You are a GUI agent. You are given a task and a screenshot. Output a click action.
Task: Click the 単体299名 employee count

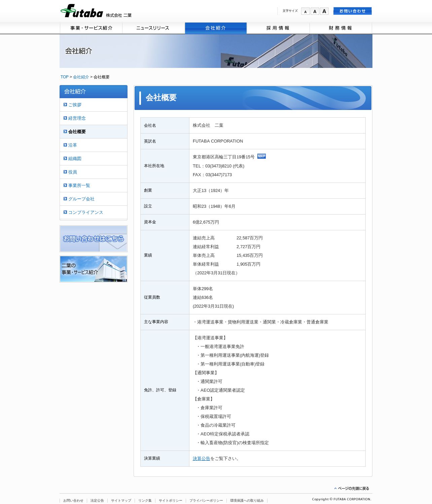pyautogui.click(x=203, y=289)
